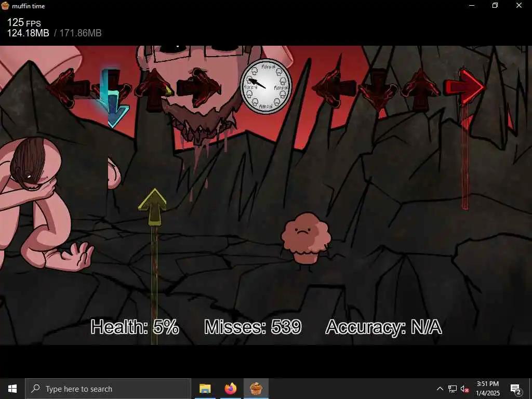Viewport: 532px width, 399px height.
Task: Click the yellow rising up arrow note
Action: tap(152, 207)
